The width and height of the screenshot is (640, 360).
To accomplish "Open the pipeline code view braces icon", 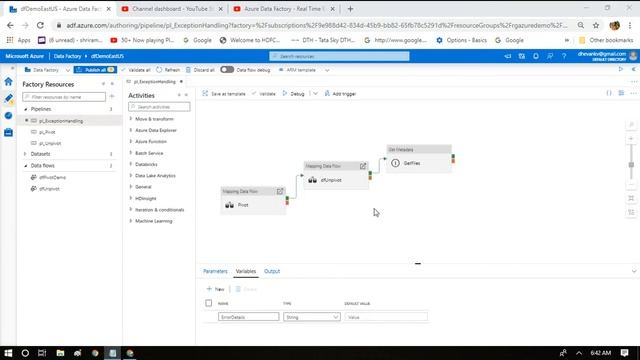I will tap(609, 93).
